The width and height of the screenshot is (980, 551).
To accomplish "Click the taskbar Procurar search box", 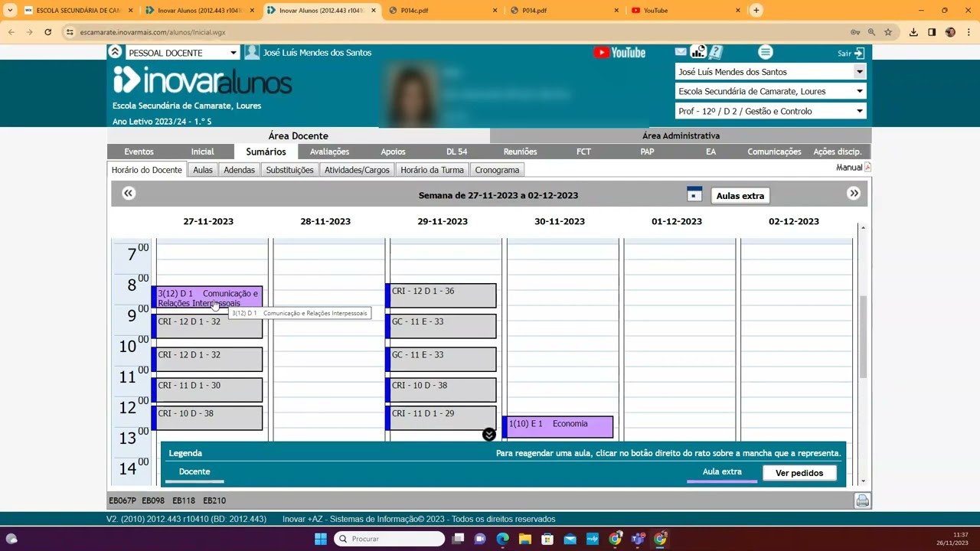I will [x=390, y=539].
